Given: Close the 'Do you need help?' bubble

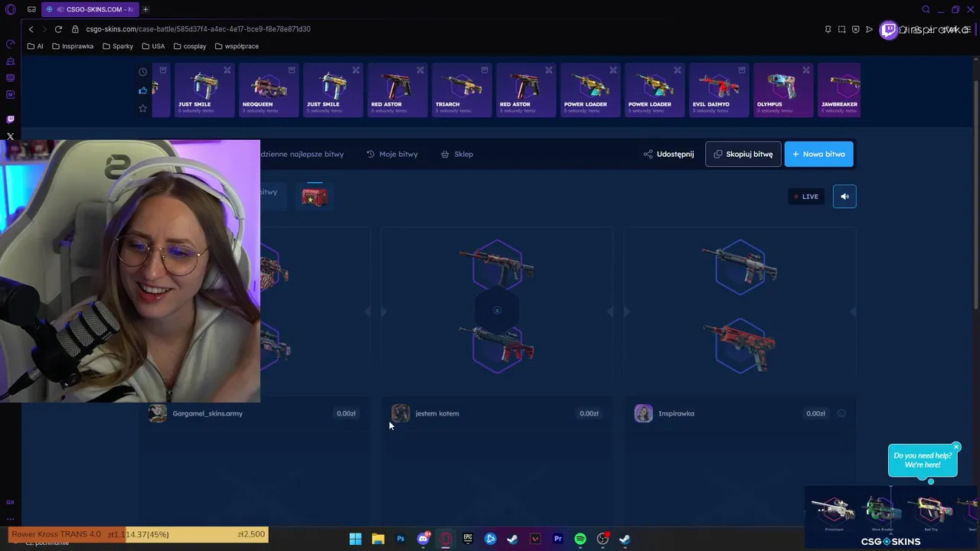Looking at the screenshot, I should (x=956, y=447).
